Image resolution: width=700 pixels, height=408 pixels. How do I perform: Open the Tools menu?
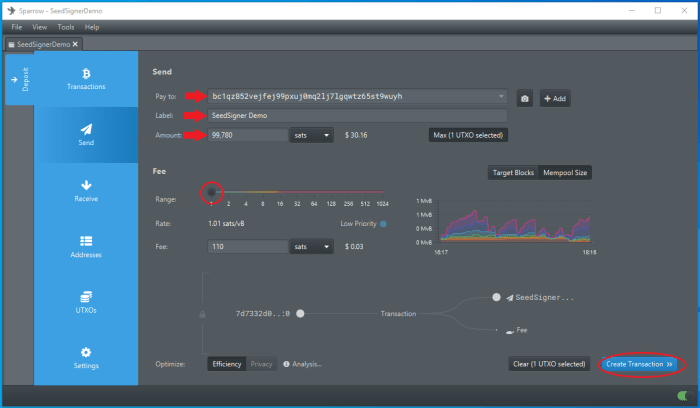(66, 27)
